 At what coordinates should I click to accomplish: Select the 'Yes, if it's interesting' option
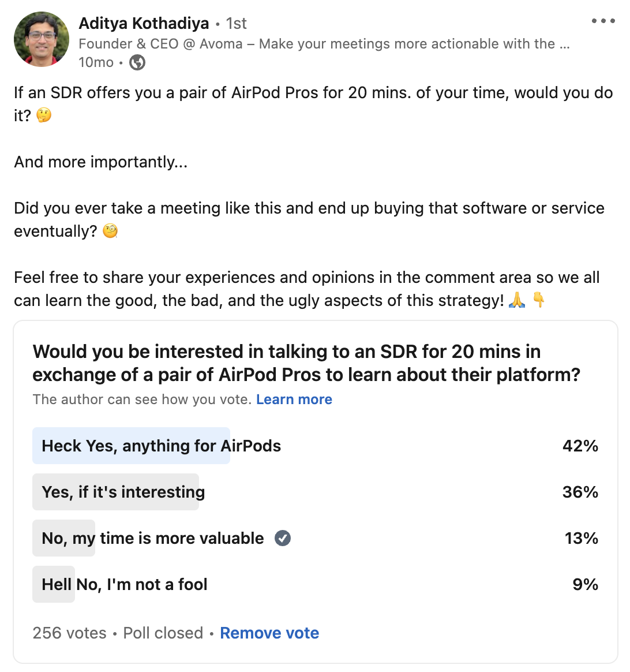[x=123, y=492]
